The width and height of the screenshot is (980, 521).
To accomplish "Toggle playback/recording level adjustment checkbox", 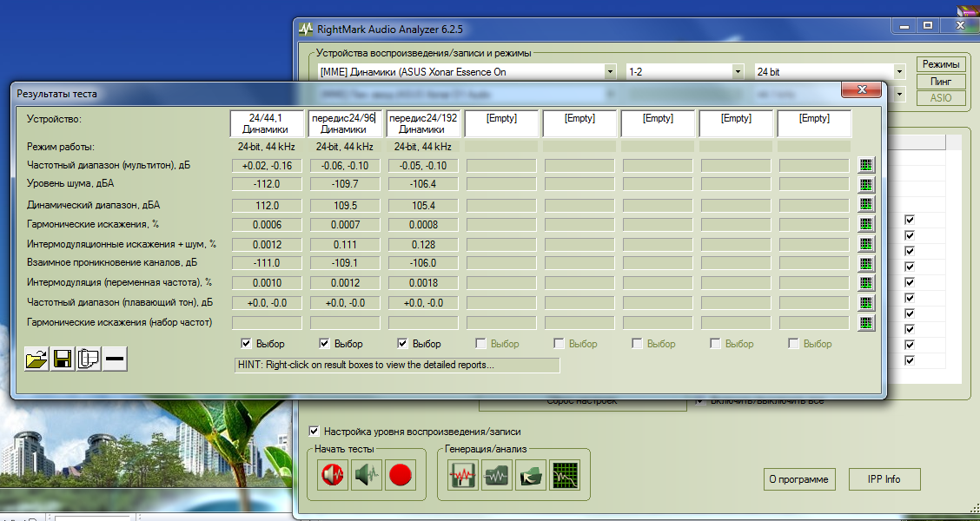I will (x=314, y=431).
